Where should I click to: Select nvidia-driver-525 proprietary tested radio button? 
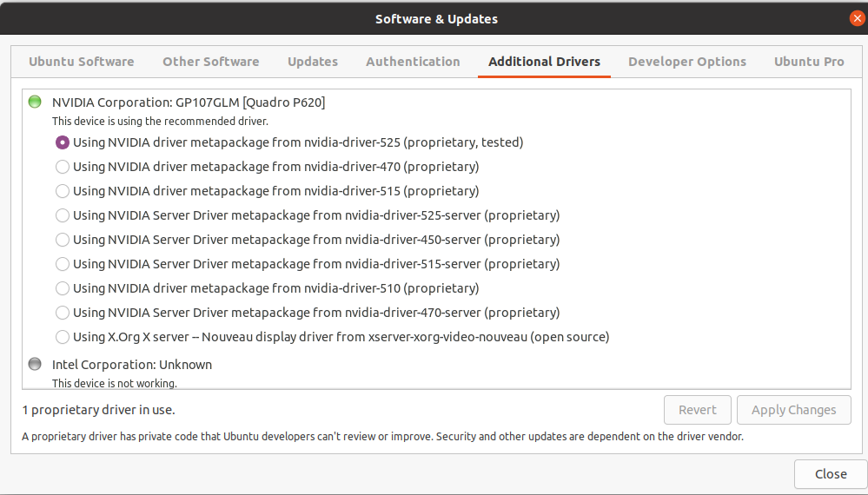[63, 142]
